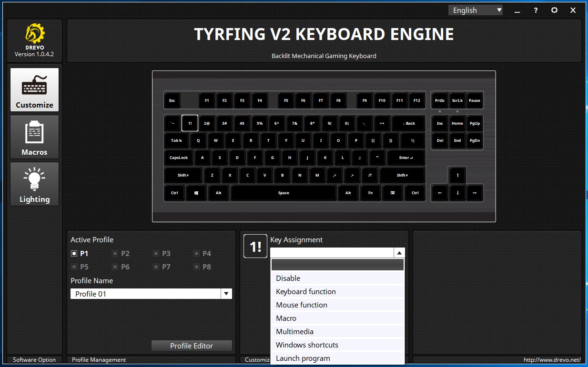
Task: Open the English language dropdown
Action: click(x=476, y=10)
